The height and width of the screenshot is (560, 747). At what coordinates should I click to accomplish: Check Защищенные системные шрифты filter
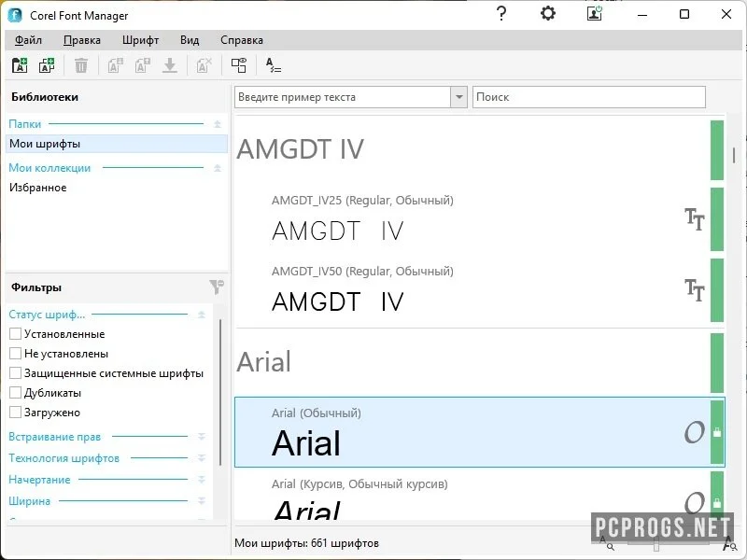pos(15,372)
